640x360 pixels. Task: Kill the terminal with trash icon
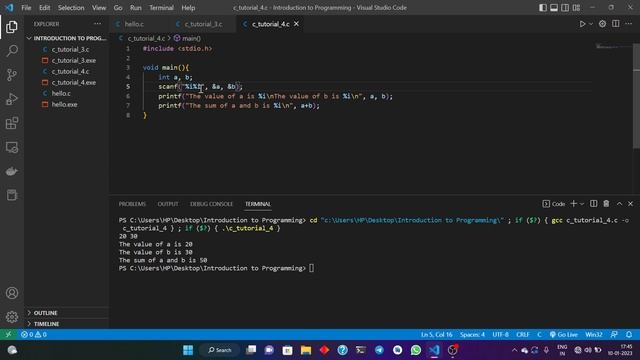pos(606,204)
